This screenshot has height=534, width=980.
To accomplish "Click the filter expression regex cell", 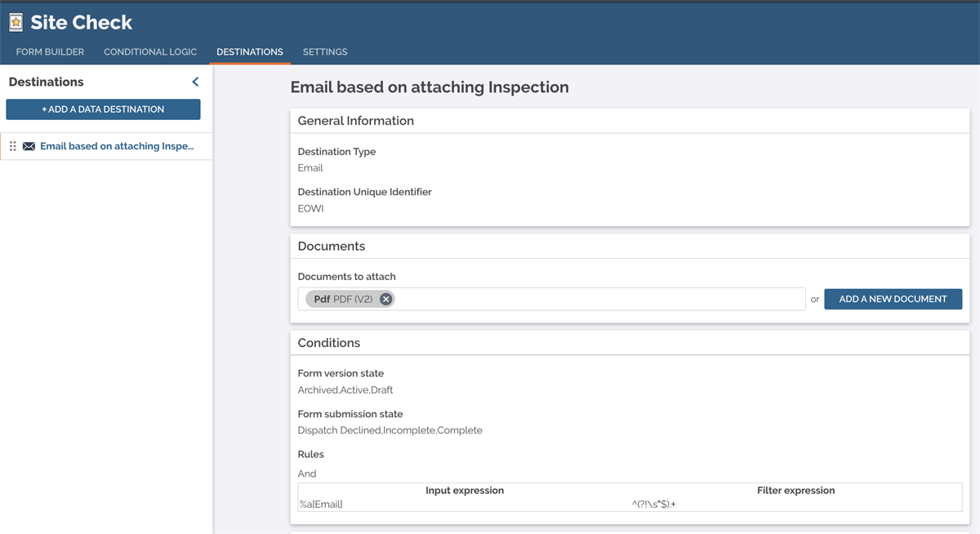I will tap(653, 505).
